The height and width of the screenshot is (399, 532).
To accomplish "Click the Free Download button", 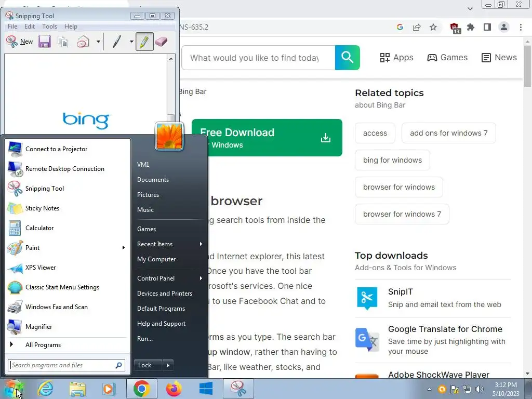I will tap(267, 138).
